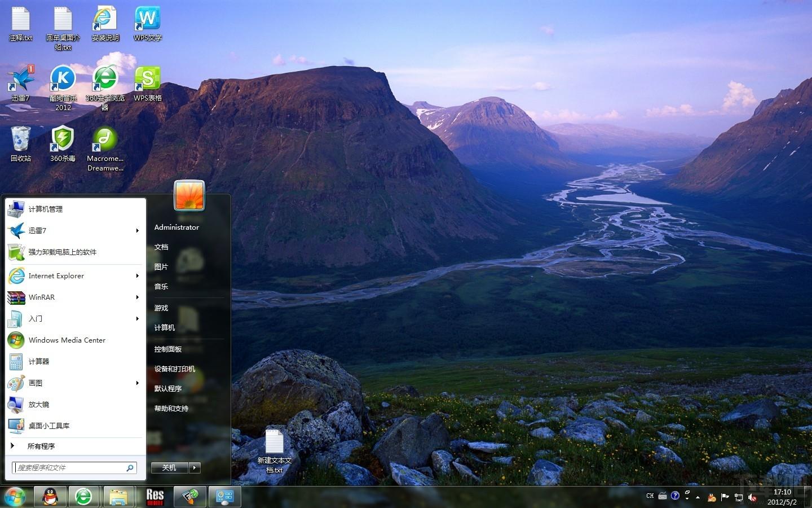Screen dimensions: 812x508
Task: Click the CH input language indicator
Action: (x=650, y=496)
